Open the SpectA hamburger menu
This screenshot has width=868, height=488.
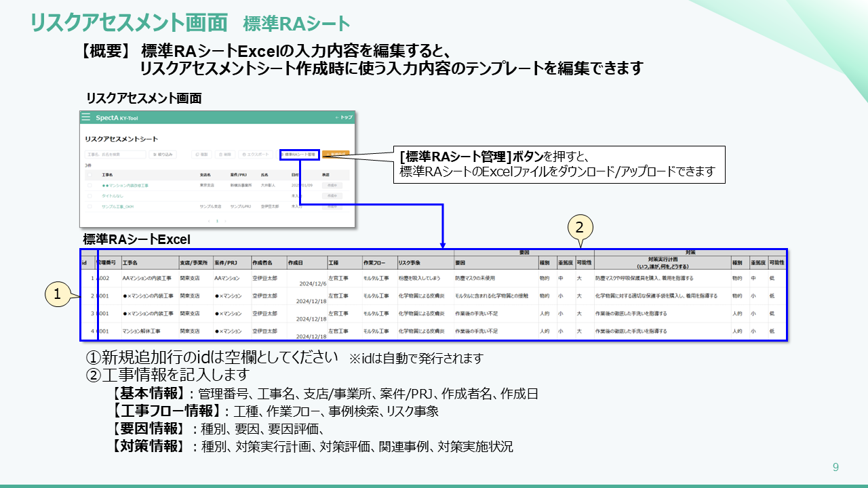pos(85,117)
